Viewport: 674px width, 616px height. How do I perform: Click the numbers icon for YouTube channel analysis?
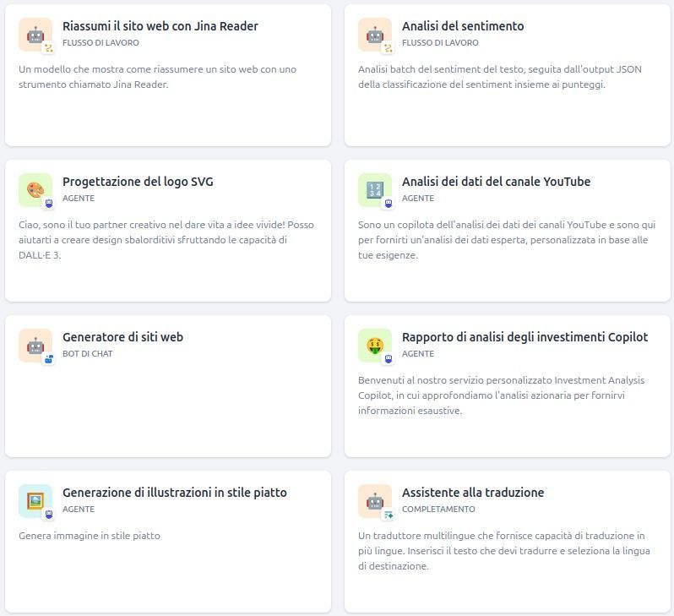(374, 190)
